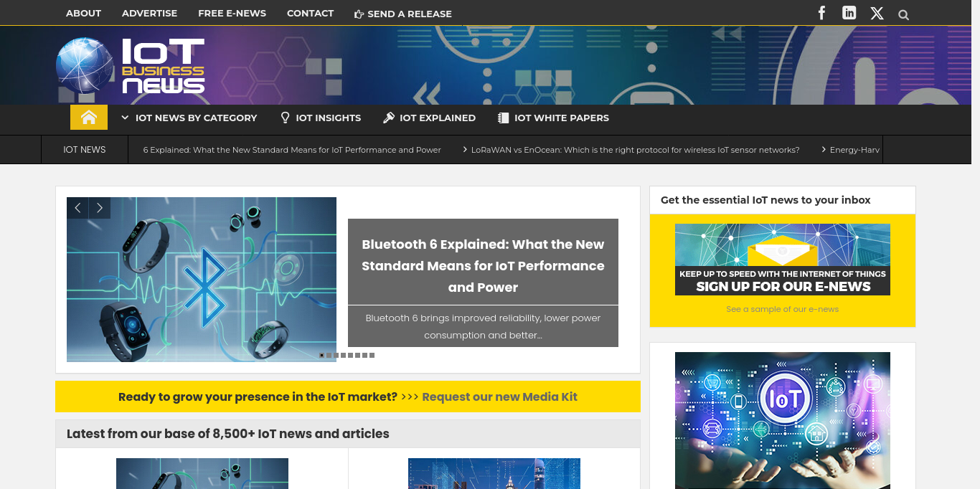Click Send a Release link

coord(402,14)
